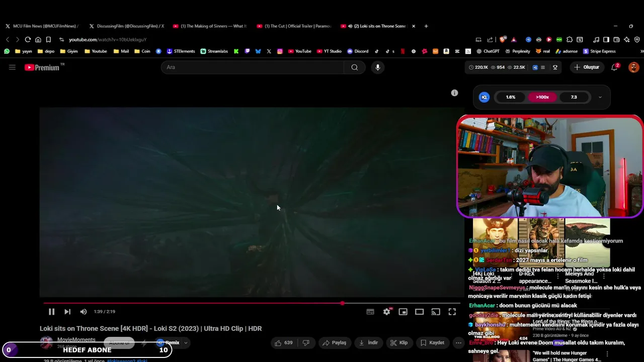Open the YT Studio bookmark
Screen dimensions: 644x362
point(329,51)
